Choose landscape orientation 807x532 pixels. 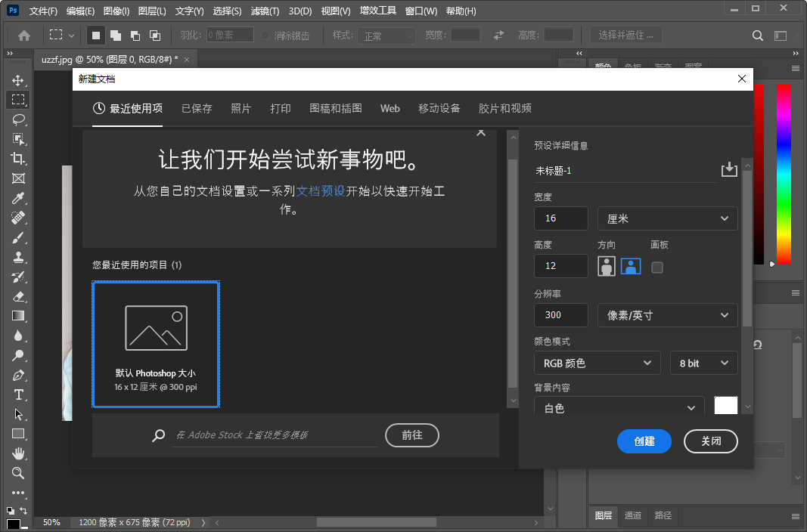(631, 266)
